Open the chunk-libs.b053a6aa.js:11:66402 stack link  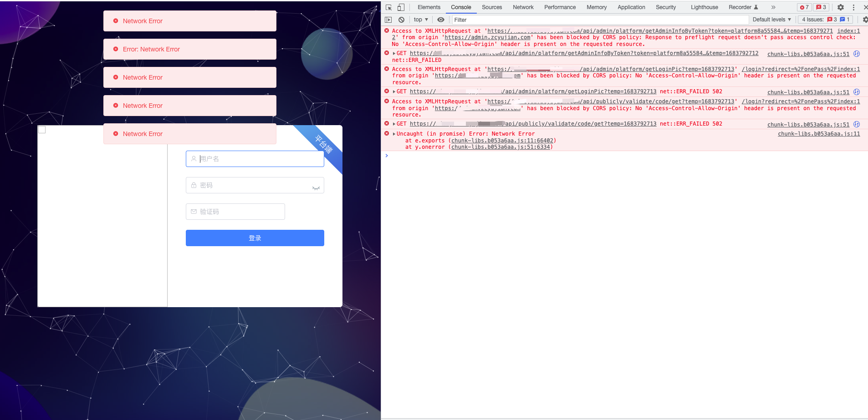tap(502, 141)
